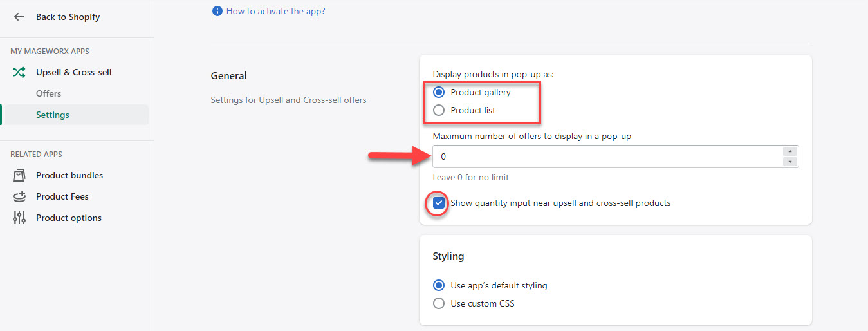The height and width of the screenshot is (331, 868).
Task: Open Product bundles related app
Action: [x=69, y=175]
